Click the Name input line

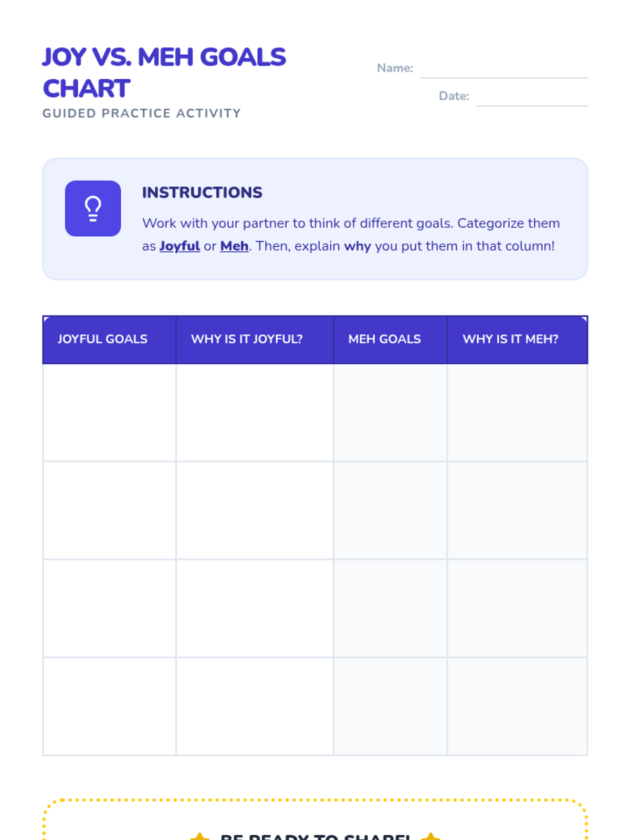pyautogui.click(x=503, y=70)
